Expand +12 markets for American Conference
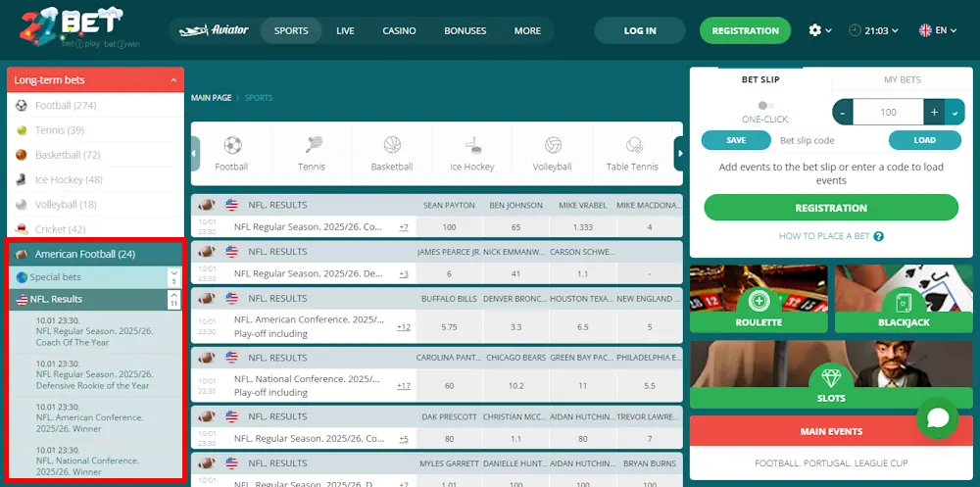 pyautogui.click(x=404, y=326)
